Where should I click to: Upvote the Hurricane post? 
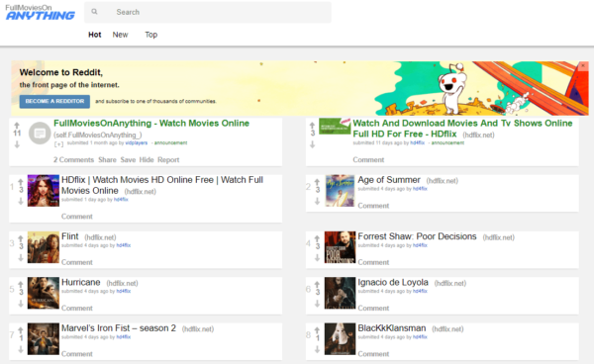point(21,284)
